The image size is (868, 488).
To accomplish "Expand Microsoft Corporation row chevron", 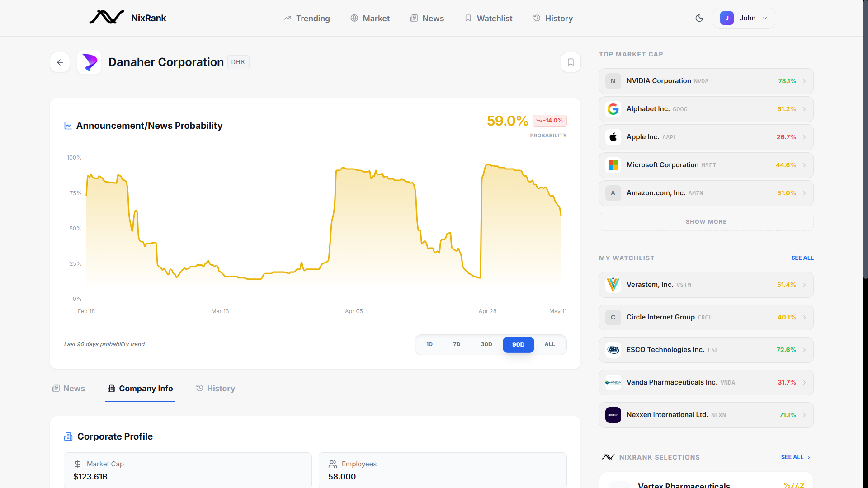I will coord(804,165).
